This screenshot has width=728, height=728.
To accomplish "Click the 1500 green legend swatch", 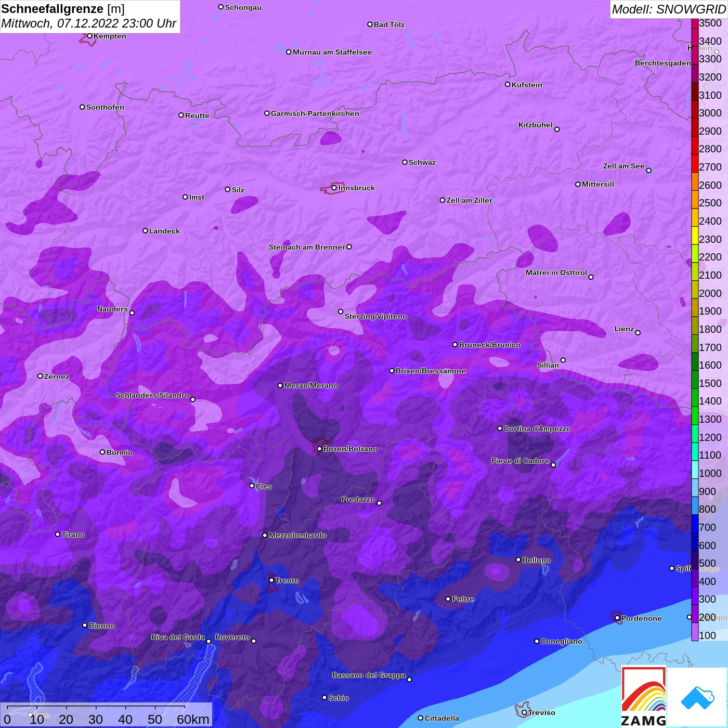I will point(695,379).
